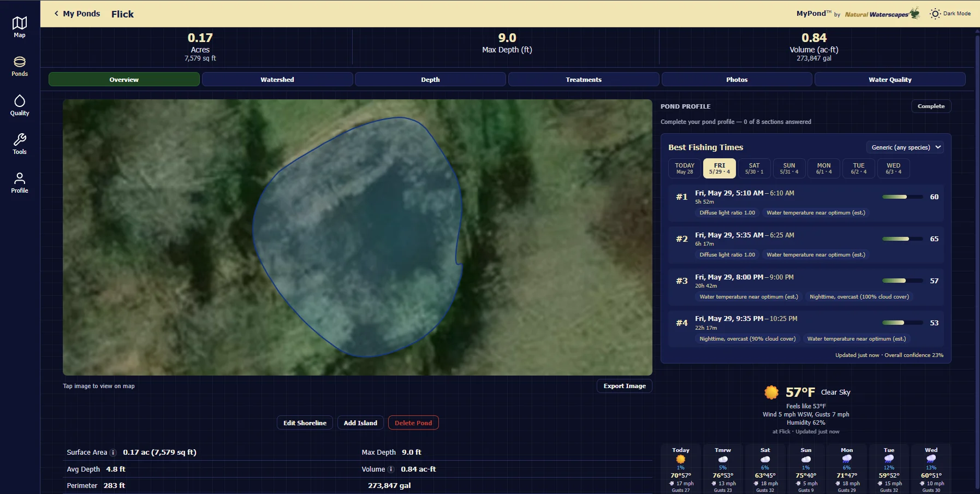Switch to the Watershed tab
980x494 pixels.
277,80
